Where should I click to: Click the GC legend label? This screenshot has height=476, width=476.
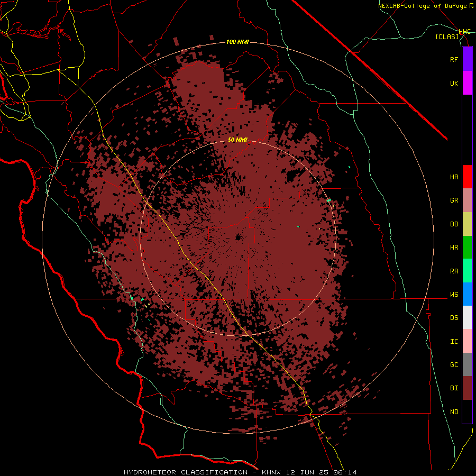pos(454,365)
